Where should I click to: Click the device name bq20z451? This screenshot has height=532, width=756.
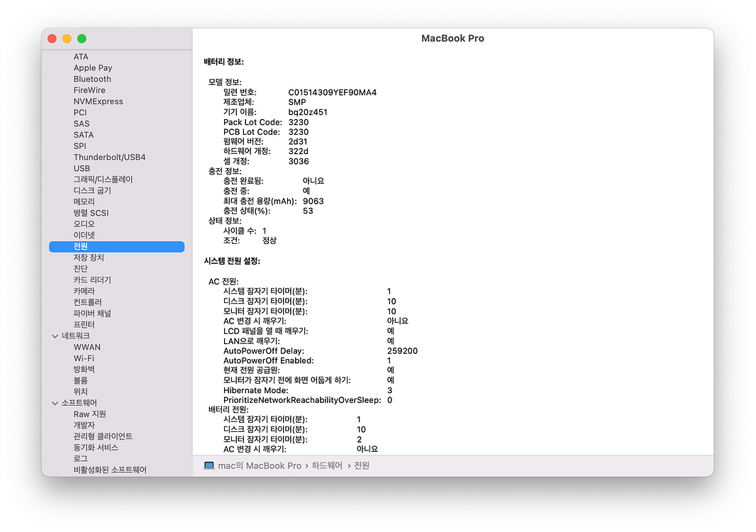point(308,112)
